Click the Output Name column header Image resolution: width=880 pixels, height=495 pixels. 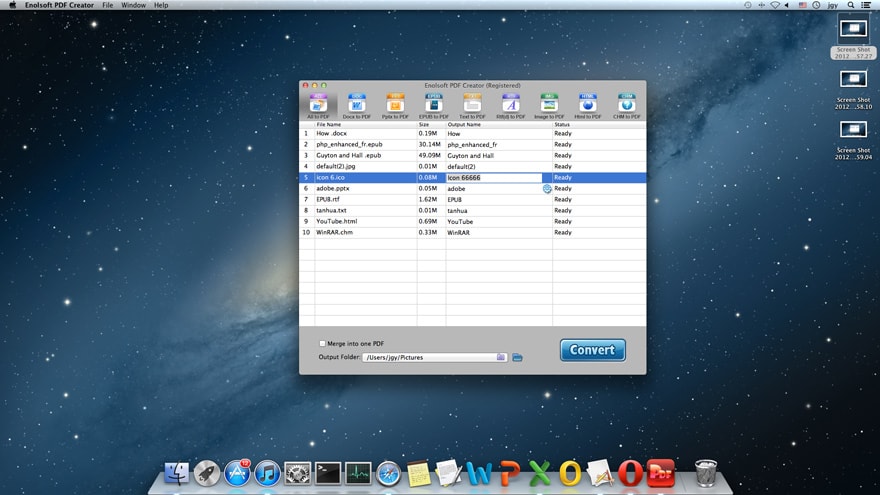point(499,125)
